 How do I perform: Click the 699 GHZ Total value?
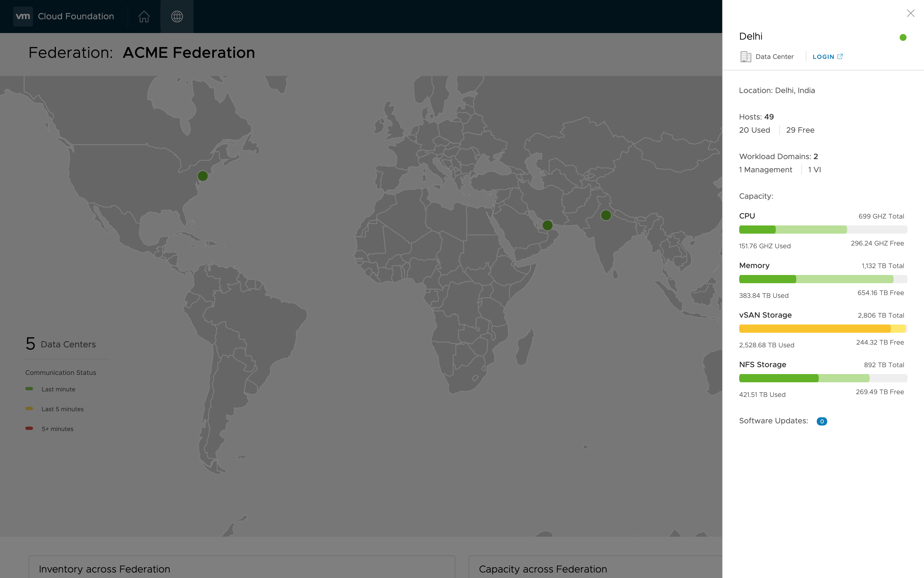tap(881, 216)
